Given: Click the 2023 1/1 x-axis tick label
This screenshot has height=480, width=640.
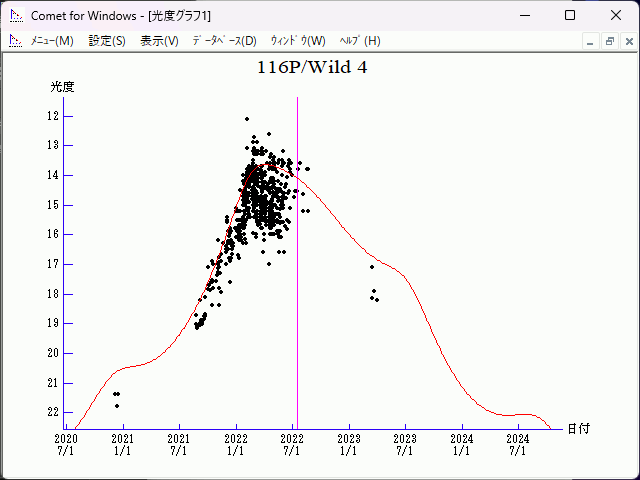Looking at the screenshot, I should [x=349, y=445].
